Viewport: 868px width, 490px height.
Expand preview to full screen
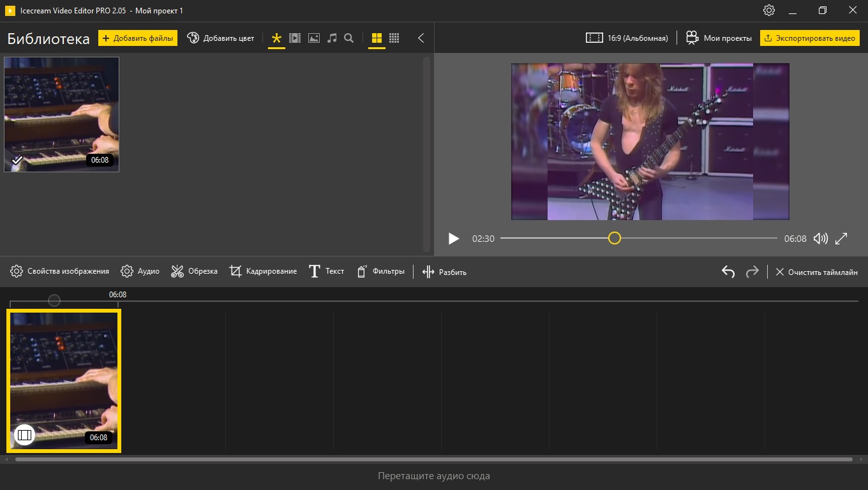841,239
